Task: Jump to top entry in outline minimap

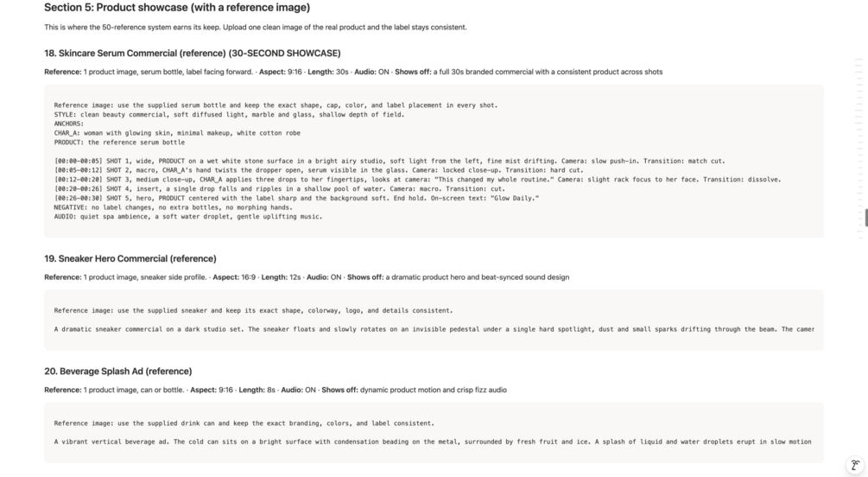Action: (858, 59)
